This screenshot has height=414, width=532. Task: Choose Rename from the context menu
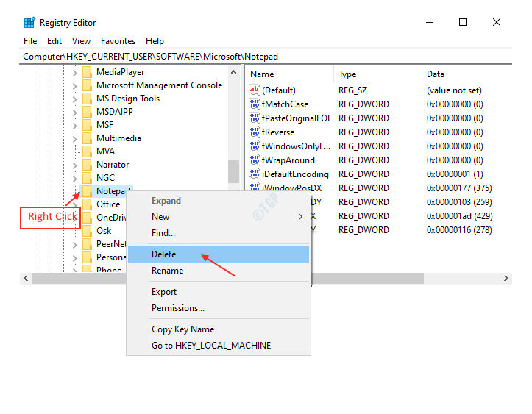[219, 271]
